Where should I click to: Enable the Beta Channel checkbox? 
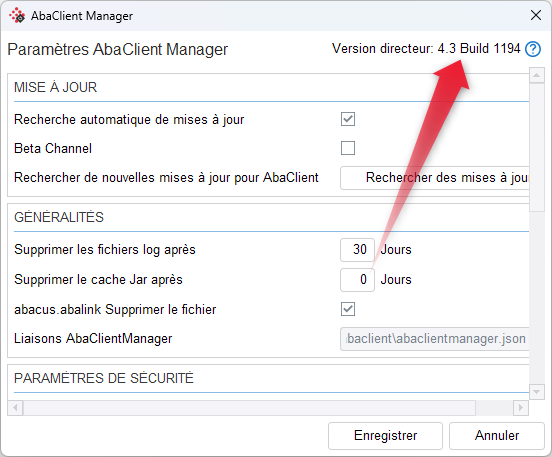point(348,148)
